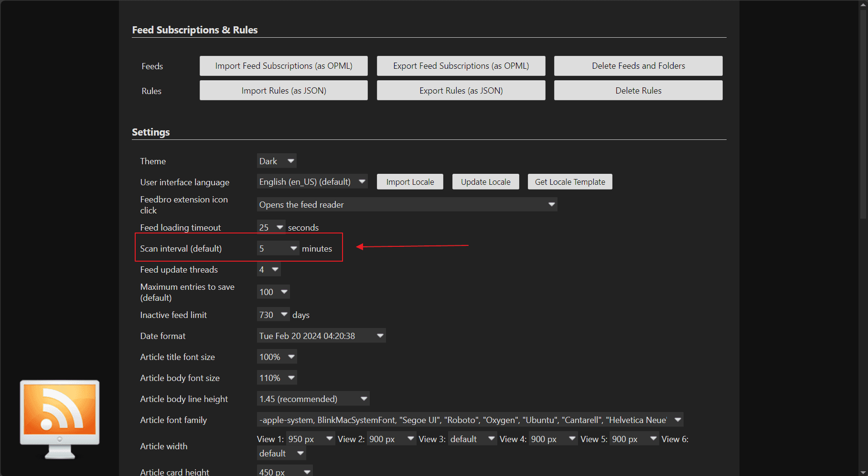The width and height of the screenshot is (868, 476).
Task: Export Feed Subscriptions as OPML
Action: (461, 66)
